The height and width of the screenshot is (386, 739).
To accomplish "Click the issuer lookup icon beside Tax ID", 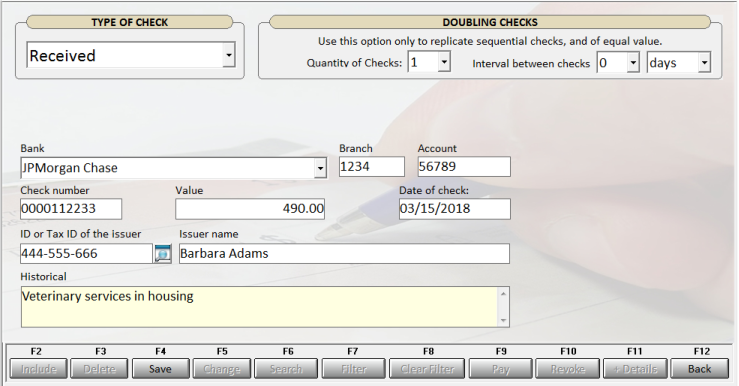I will [x=163, y=254].
